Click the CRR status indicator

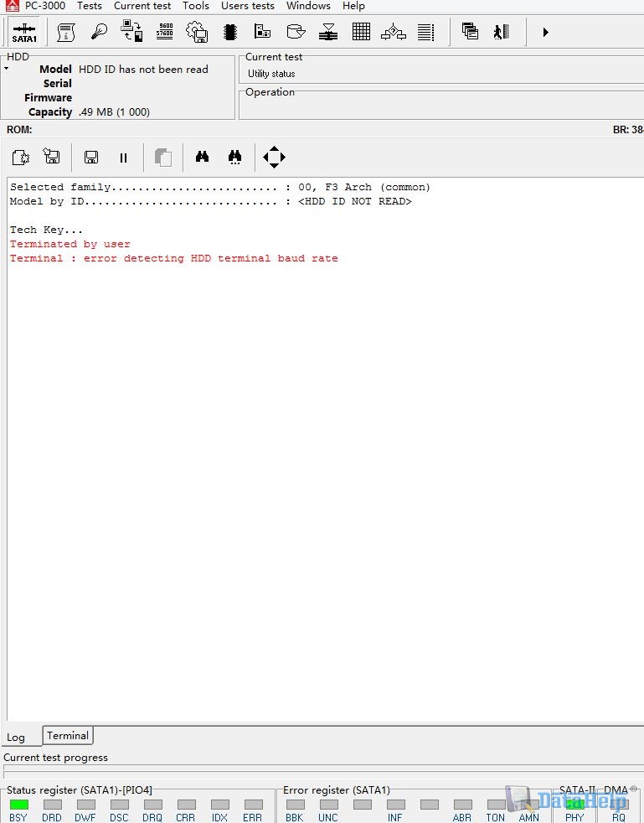click(186, 804)
